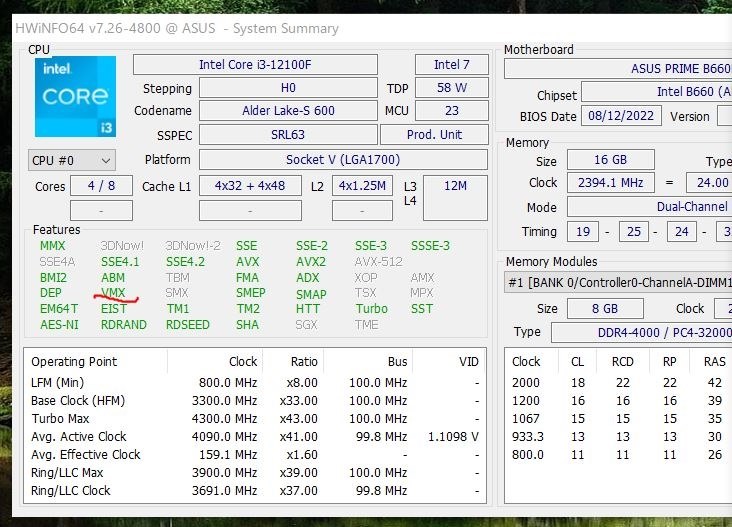Click the Alder Lake-S 600 codename field

pos(288,111)
